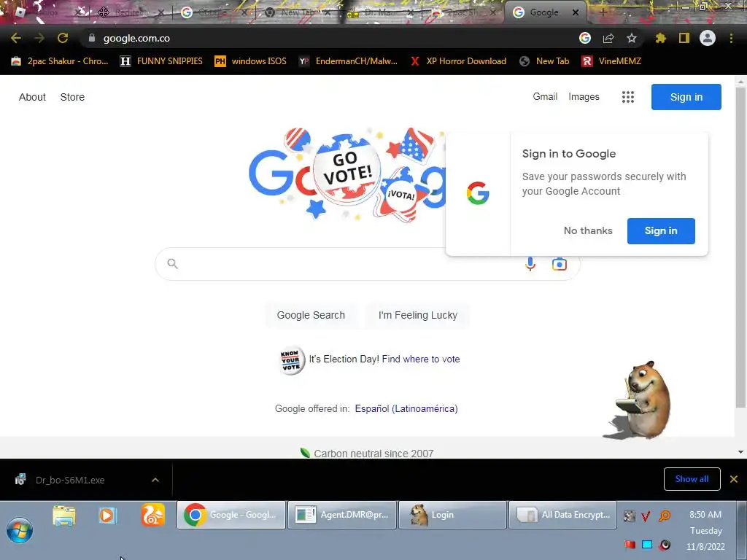Open Windows Media Player from the taskbar
Viewport: 747px width, 560px height.
107,516
